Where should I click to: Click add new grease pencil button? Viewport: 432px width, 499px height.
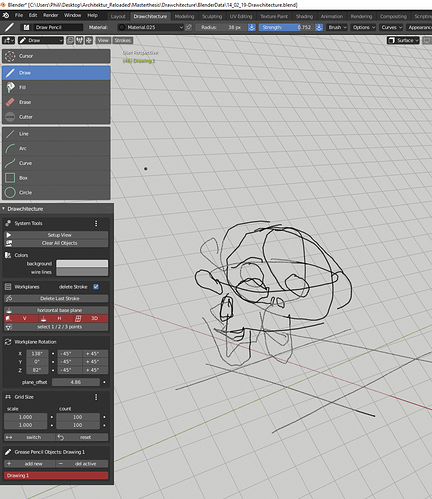tap(30, 464)
